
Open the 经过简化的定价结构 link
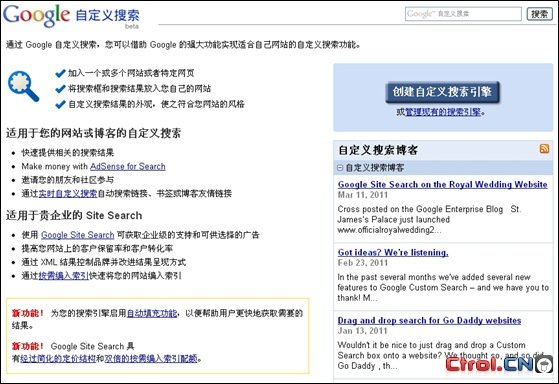(x=58, y=358)
